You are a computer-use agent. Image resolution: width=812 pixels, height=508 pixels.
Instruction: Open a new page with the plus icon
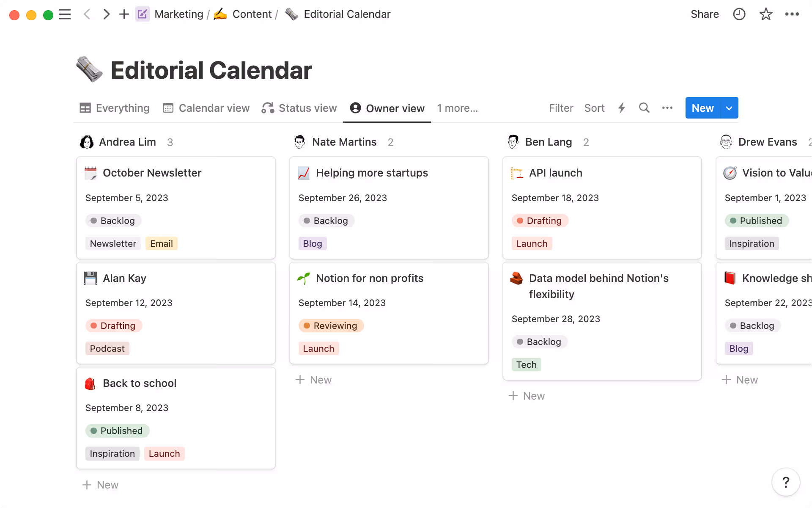pos(123,14)
